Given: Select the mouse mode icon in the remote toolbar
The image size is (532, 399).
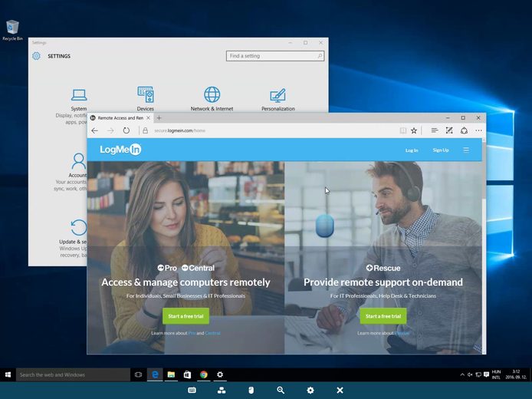Looking at the screenshot, I should pyautogui.click(x=251, y=390).
